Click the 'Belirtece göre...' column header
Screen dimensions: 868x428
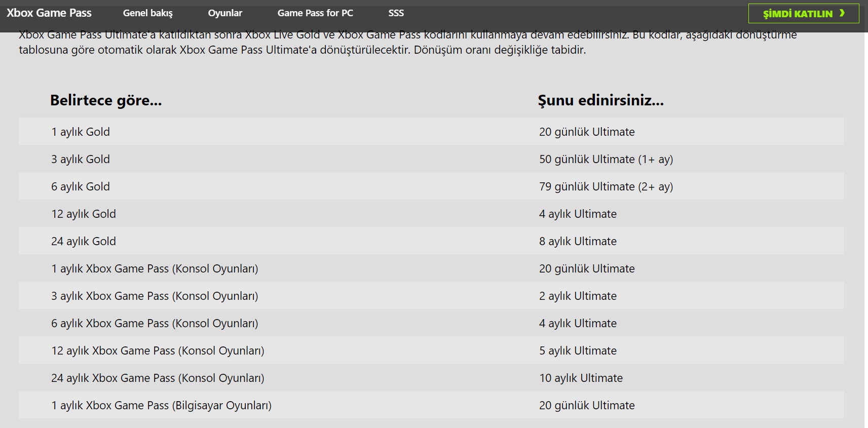pyautogui.click(x=106, y=101)
